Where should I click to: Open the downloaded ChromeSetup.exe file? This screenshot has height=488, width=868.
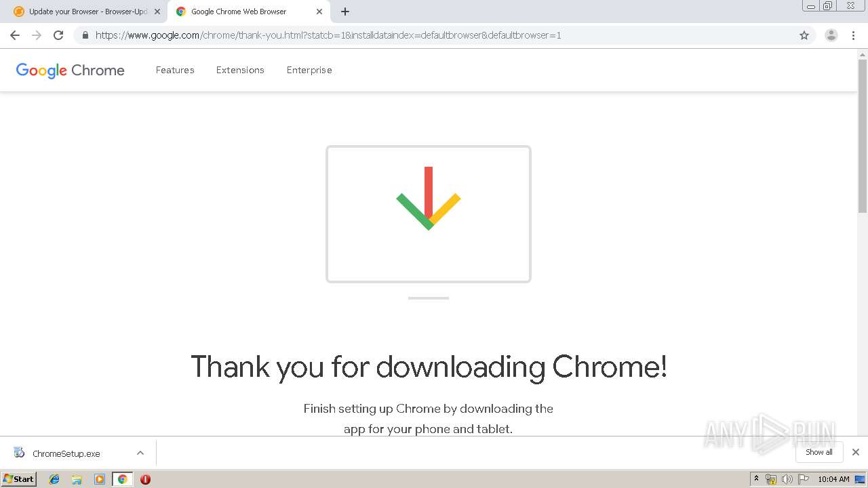pyautogui.click(x=66, y=453)
